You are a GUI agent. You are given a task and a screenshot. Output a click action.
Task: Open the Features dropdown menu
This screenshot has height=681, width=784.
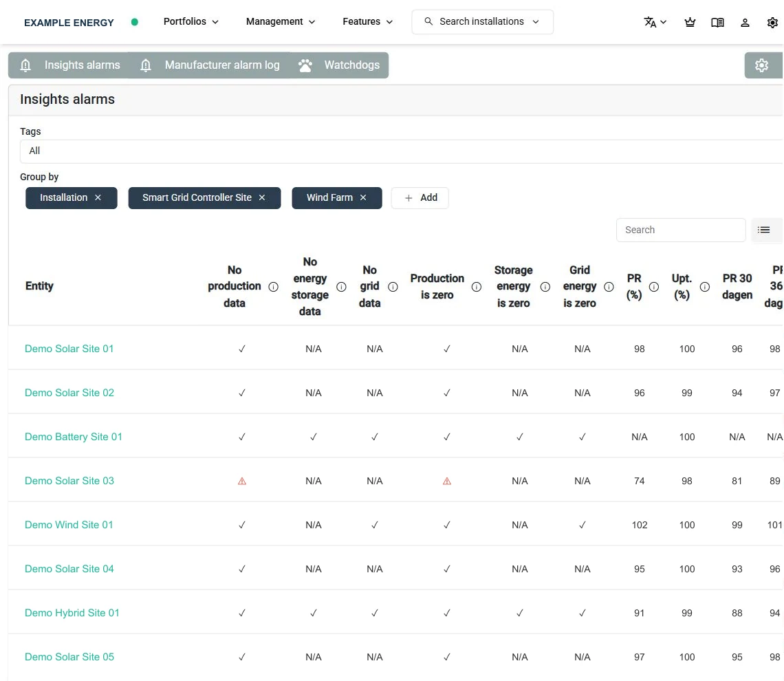coord(367,21)
